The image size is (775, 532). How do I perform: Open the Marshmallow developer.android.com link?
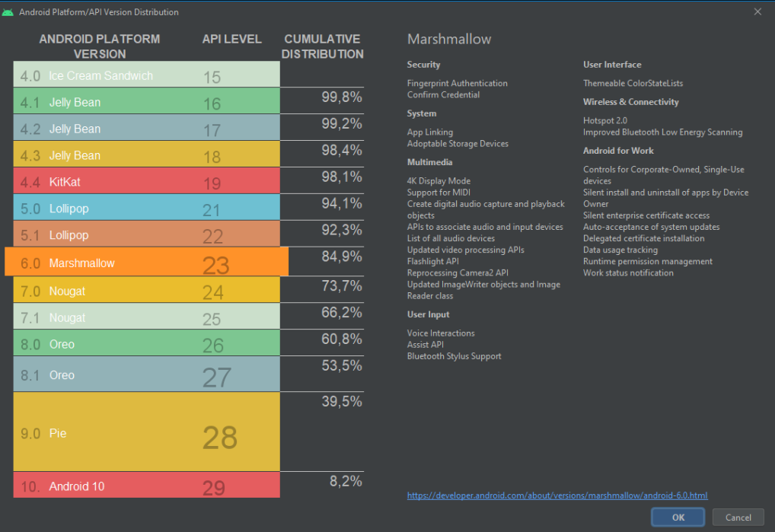pos(557,495)
